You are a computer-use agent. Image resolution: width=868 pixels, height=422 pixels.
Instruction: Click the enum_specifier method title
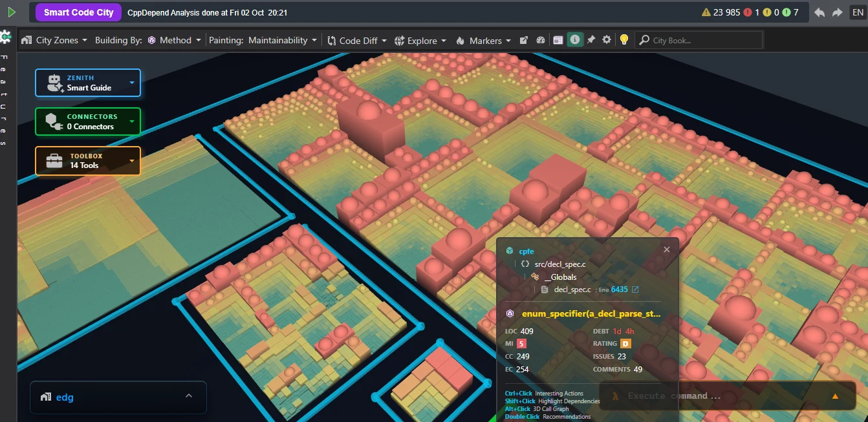(591, 313)
